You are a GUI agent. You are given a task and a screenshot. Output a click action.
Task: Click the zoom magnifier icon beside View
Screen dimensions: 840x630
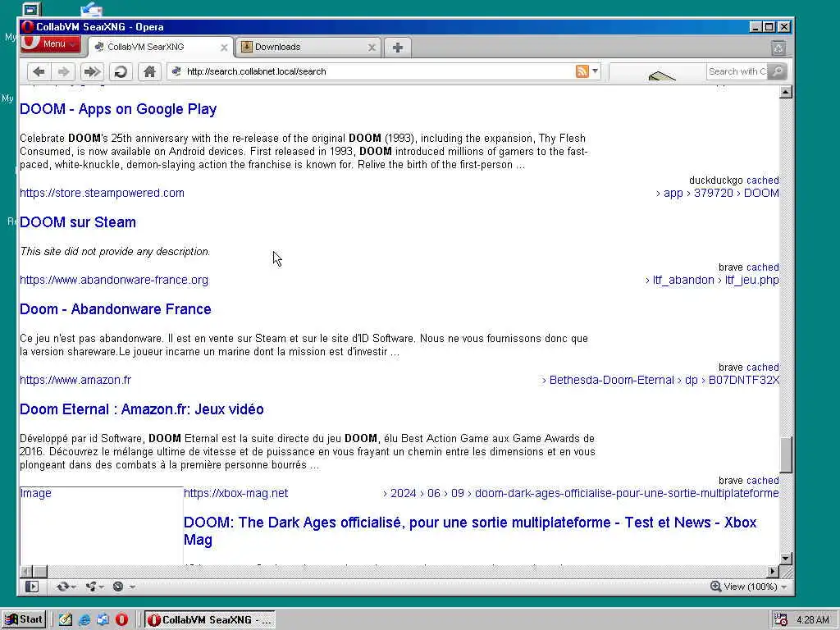pyautogui.click(x=715, y=587)
